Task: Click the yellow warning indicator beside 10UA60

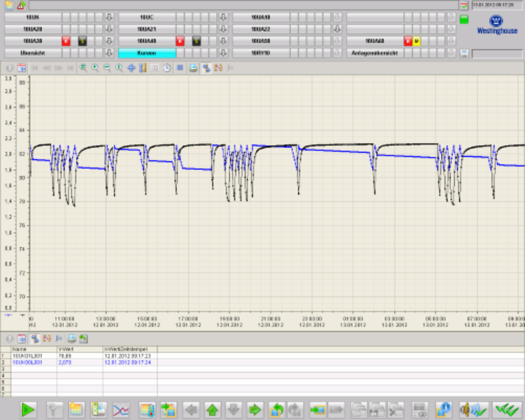Action: tap(416, 41)
